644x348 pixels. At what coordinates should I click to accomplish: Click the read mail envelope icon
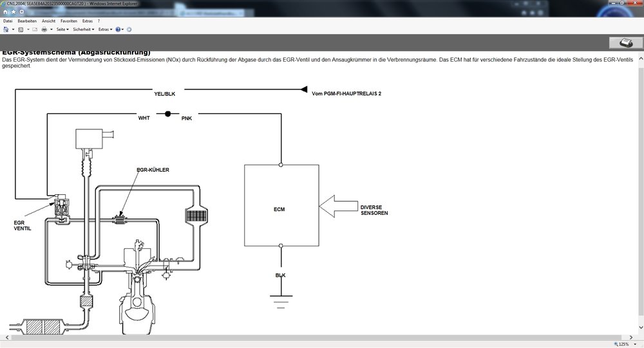coord(35,30)
